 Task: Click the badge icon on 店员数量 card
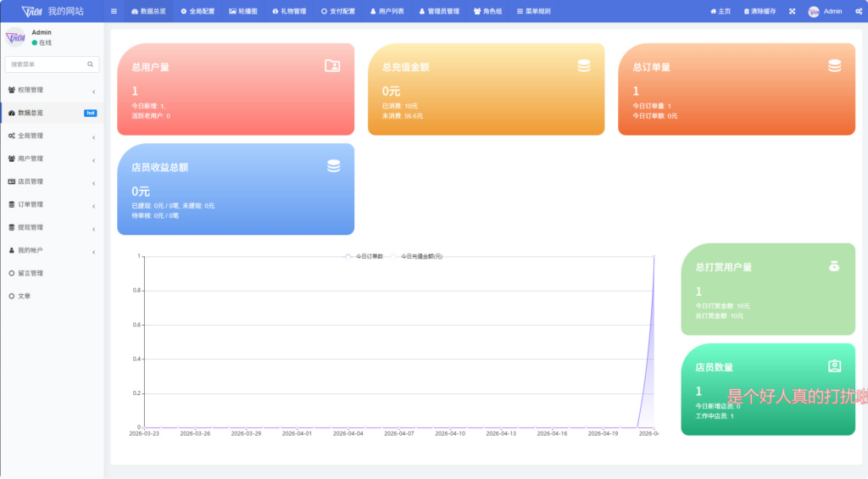(x=834, y=366)
